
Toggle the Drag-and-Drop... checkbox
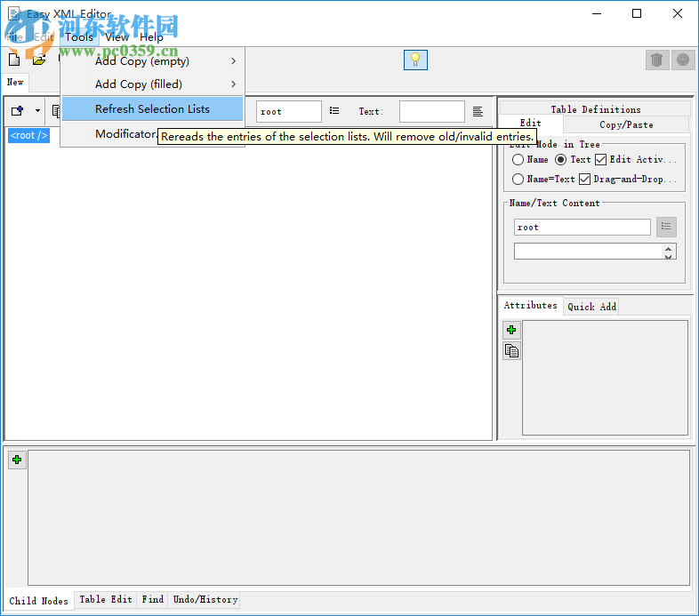coord(584,180)
